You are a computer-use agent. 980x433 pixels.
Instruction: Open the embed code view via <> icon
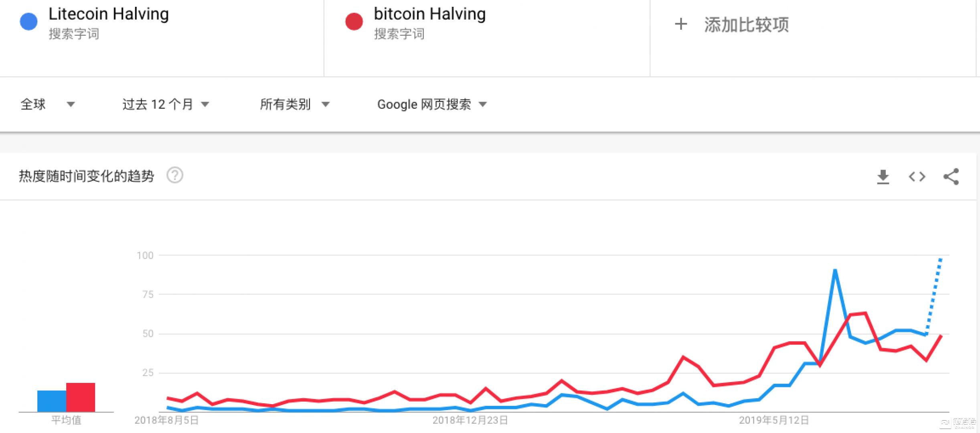coord(917,176)
